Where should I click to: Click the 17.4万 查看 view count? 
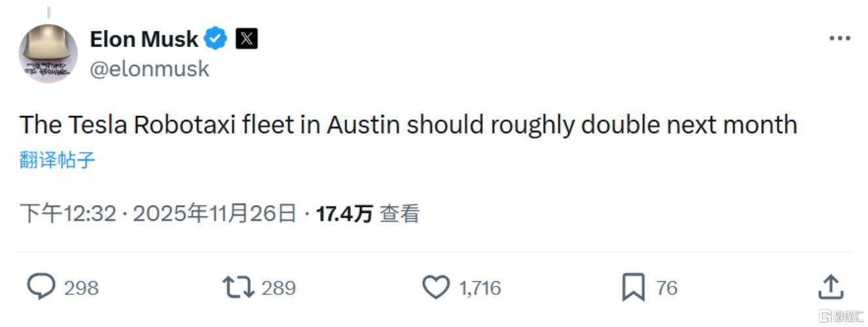coord(368,214)
